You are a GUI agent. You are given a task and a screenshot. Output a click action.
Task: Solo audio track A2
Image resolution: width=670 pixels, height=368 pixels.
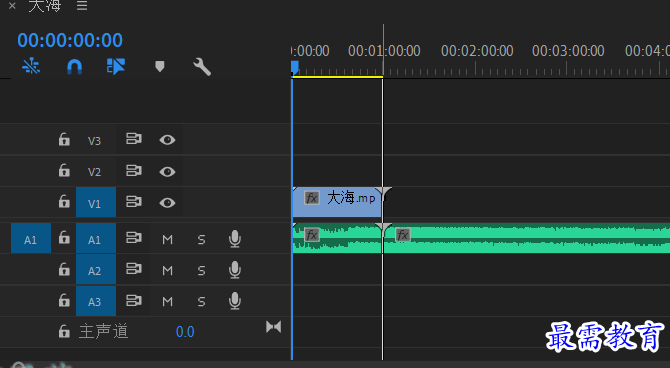coord(201,271)
